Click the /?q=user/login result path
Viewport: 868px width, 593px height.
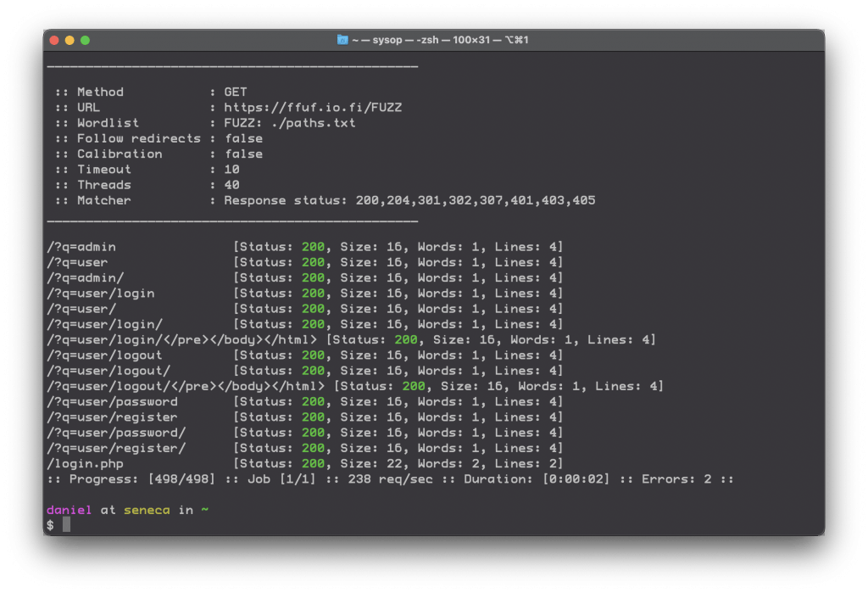pyautogui.click(x=101, y=294)
